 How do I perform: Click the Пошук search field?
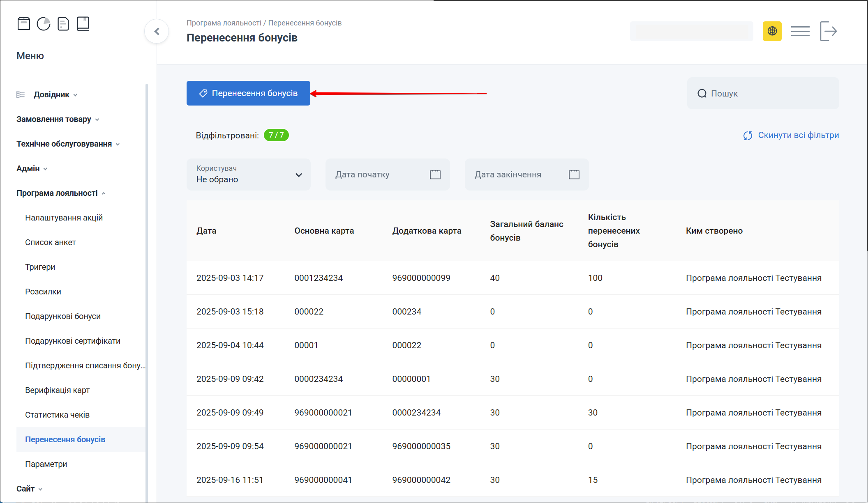[763, 93]
